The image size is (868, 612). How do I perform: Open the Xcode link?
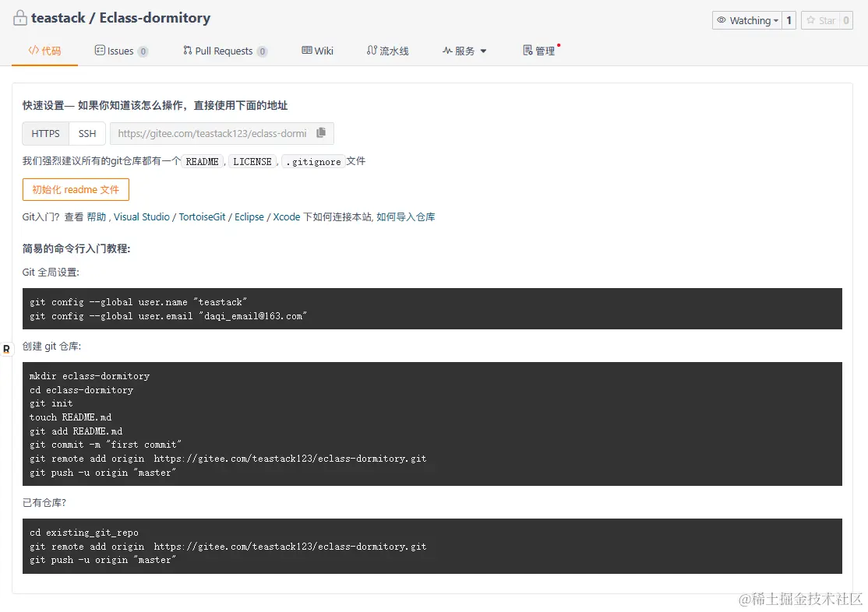pyautogui.click(x=287, y=217)
